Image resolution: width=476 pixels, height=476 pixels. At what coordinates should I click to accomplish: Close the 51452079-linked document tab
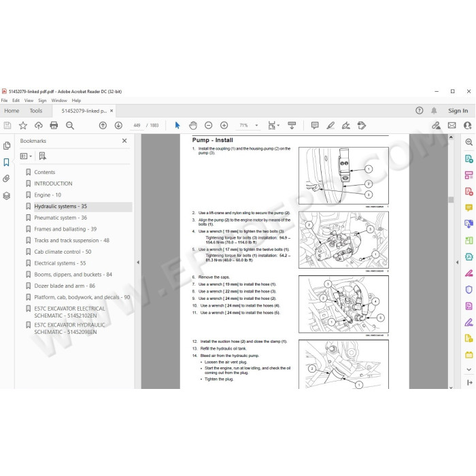112,111
